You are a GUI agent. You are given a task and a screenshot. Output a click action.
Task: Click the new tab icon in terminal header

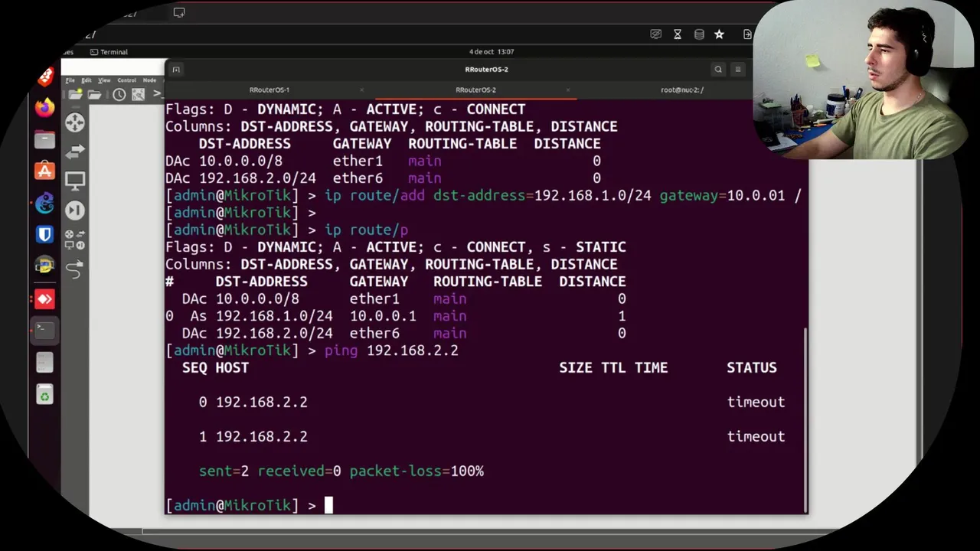pos(176,70)
